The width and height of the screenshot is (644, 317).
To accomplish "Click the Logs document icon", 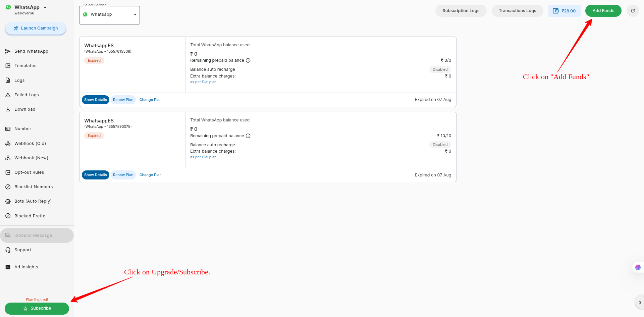I will click(8, 80).
